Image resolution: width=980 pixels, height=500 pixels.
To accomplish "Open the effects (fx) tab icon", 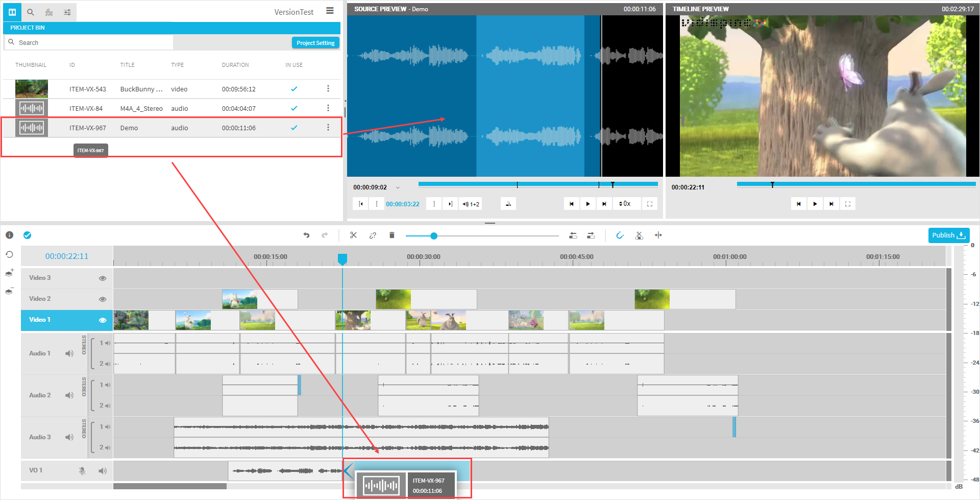I will tap(49, 12).
